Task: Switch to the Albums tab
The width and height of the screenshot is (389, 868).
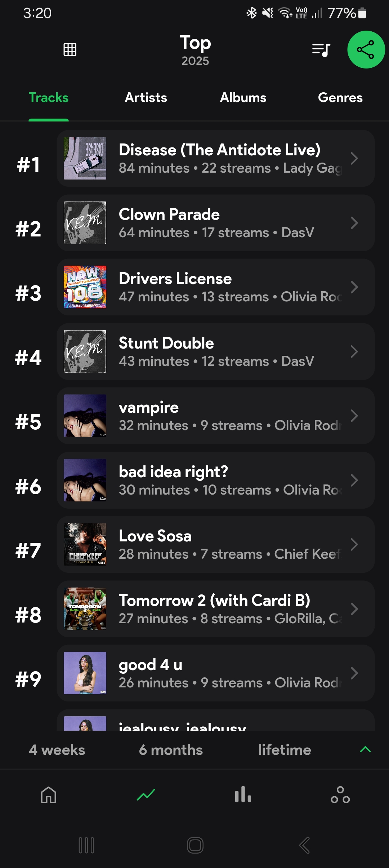Action: (243, 98)
